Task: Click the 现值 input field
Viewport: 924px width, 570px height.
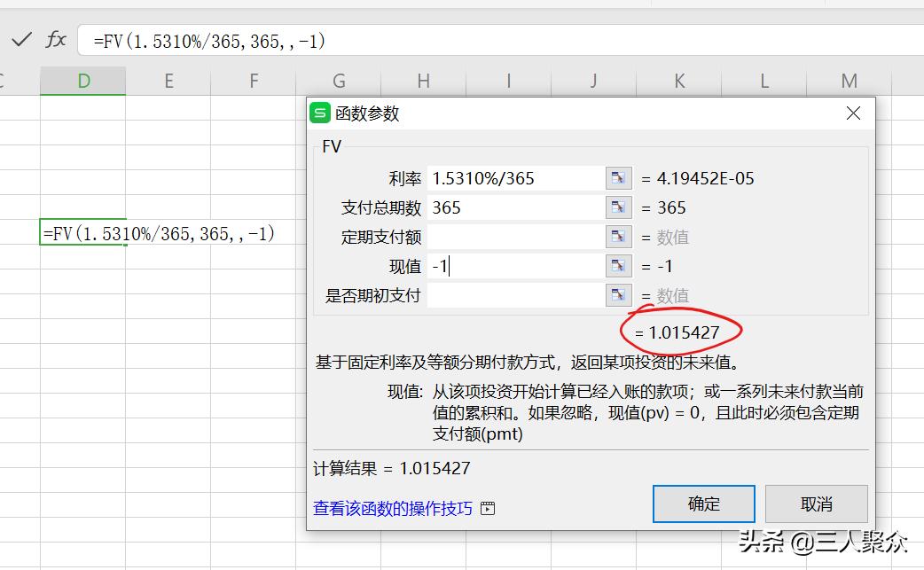Action: [x=515, y=266]
